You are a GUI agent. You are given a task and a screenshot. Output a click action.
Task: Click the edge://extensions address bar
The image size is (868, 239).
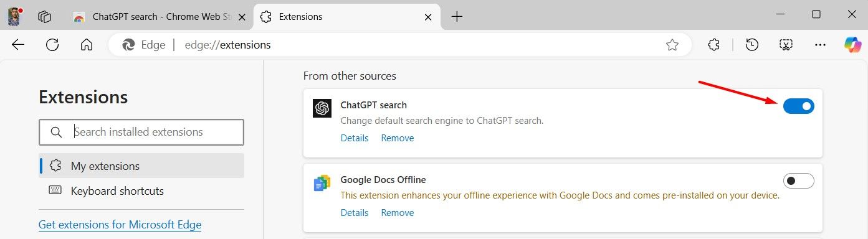point(401,45)
